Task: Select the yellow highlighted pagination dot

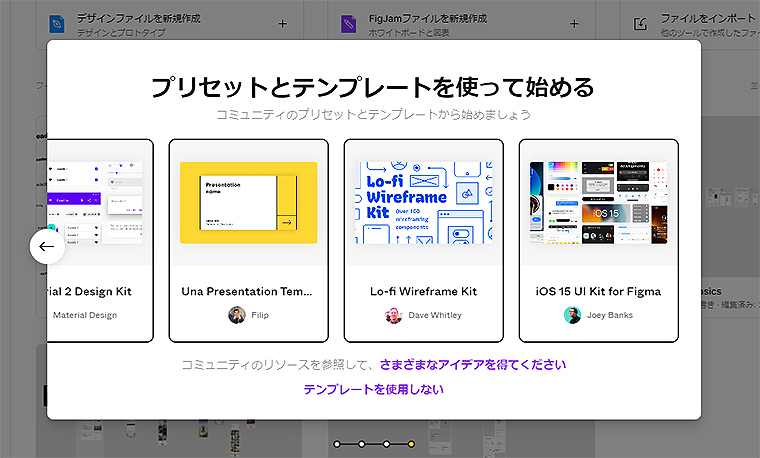Action: click(411, 443)
